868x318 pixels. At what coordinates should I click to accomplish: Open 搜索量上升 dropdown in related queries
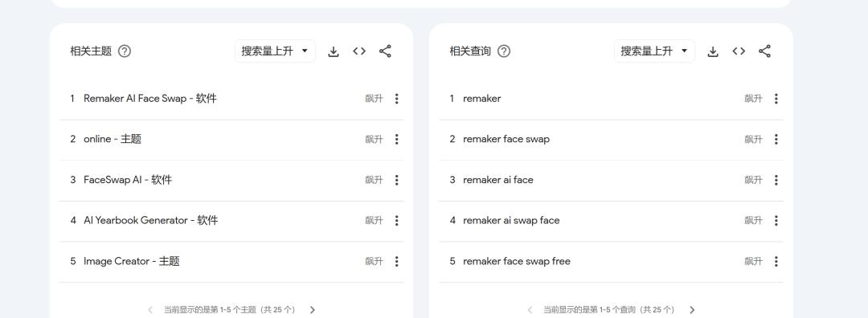[x=654, y=51]
